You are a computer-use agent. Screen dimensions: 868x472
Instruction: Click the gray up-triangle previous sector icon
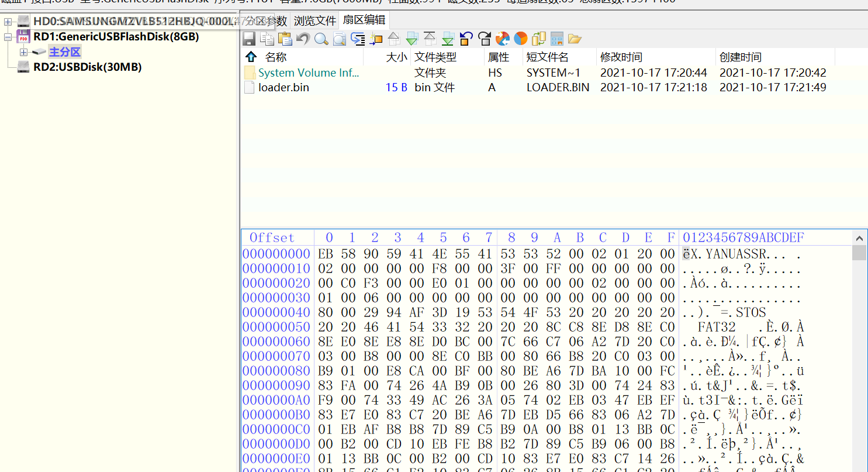coord(394,39)
